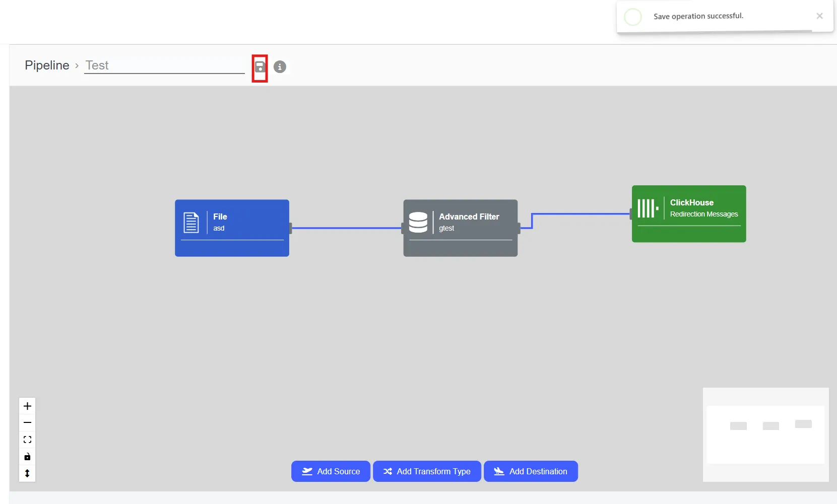The height and width of the screenshot is (504, 837).
Task: Select the ClickHouse logo icon
Action: [648, 208]
